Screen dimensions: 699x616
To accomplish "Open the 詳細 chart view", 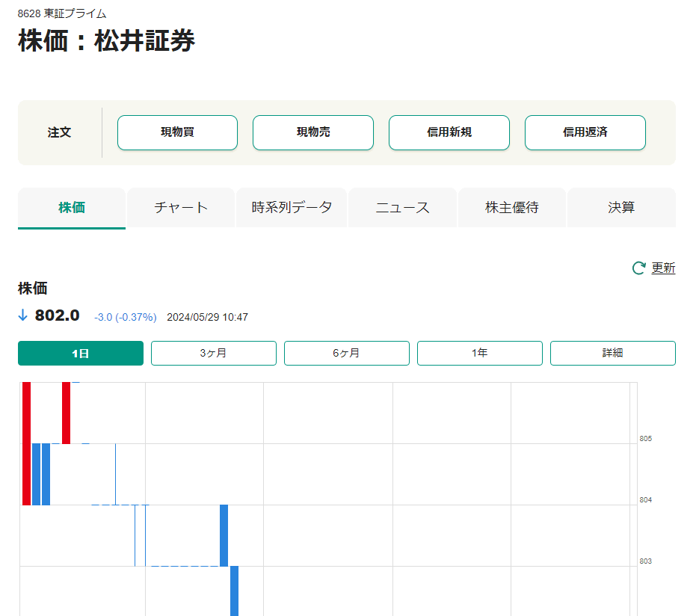I will tap(613, 353).
